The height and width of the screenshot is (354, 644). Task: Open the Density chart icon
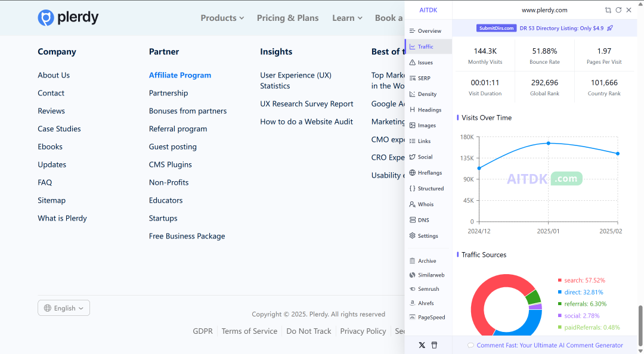point(413,94)
